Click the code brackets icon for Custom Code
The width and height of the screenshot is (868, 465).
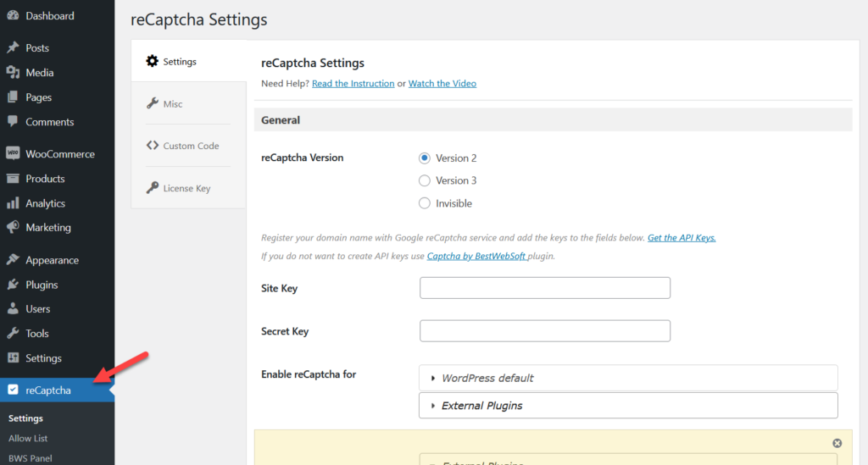pos(153,146)
